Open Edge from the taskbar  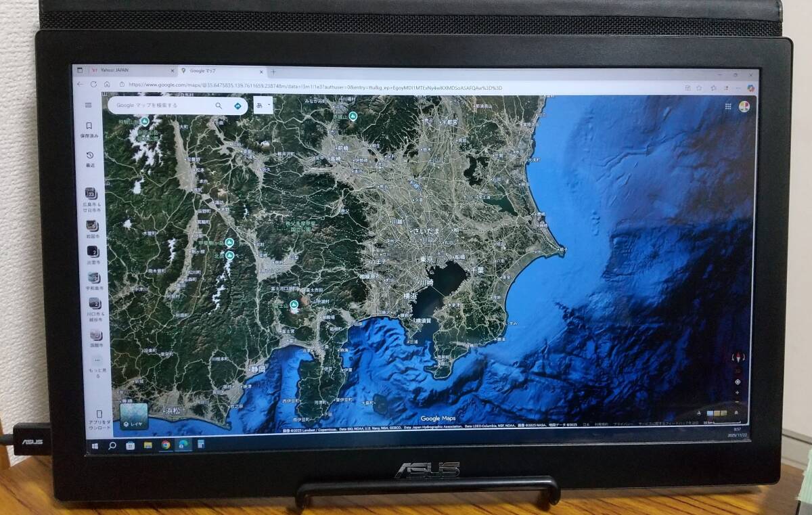tap(183, 445)
